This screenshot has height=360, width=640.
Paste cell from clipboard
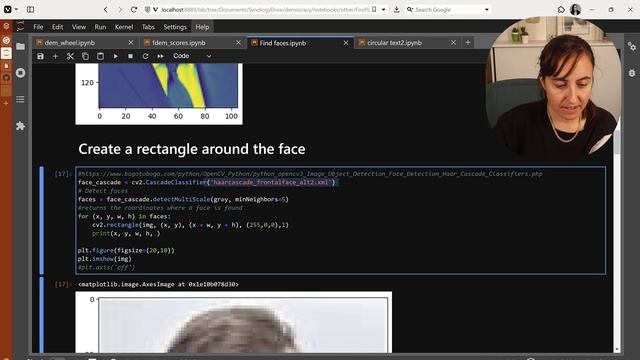pos(100,56)
